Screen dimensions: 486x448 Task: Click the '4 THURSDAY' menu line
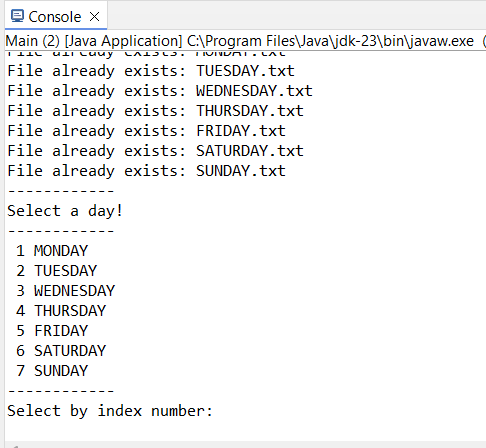coord(61,311)
